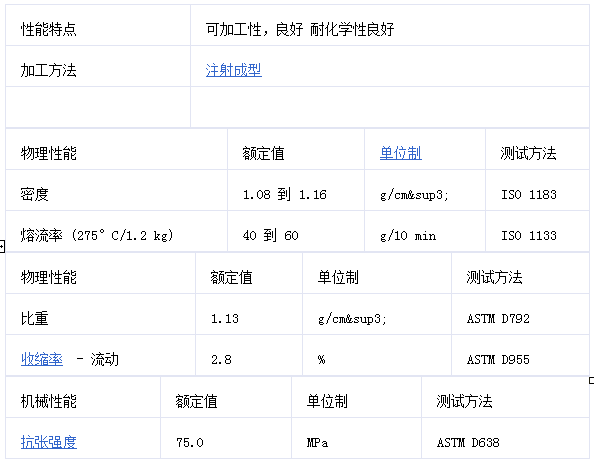Screen dimensions: 594x463
Task: Select the 测试方法 header above ASTM D638
Action: (x=464, y=401)
